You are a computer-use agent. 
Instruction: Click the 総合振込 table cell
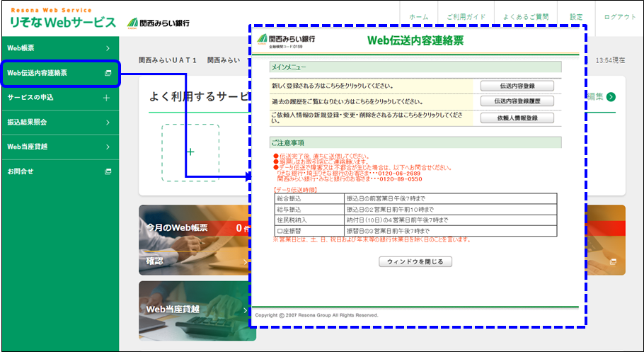[309, 198]
